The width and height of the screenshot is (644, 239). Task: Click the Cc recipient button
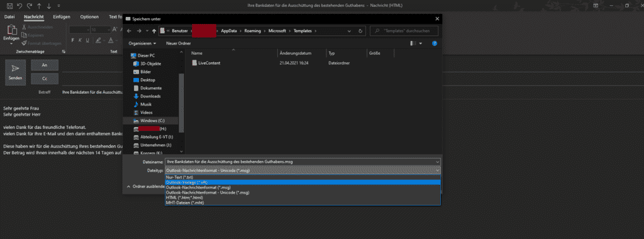45,79
